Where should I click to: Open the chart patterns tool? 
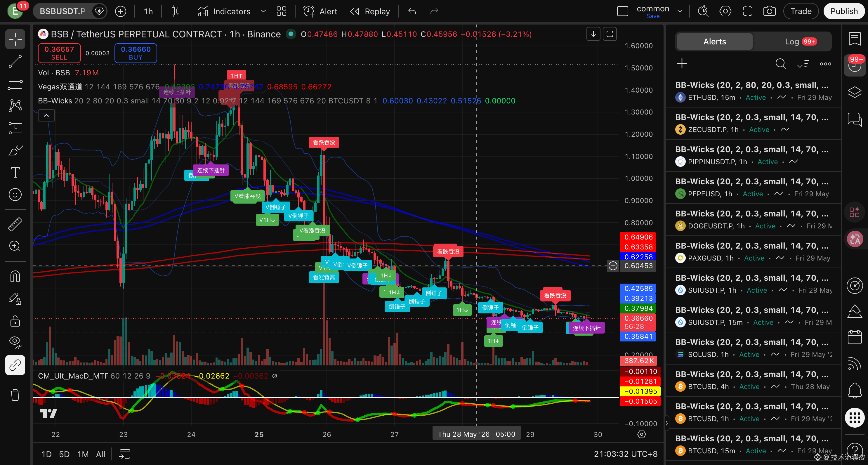pyautogui.click(x=15, y=106)
